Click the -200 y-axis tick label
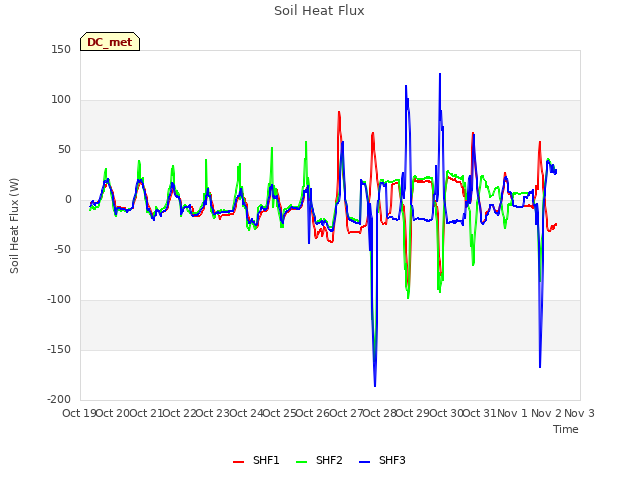This screenshot has width=640, height=480. (x=59, y=400)
